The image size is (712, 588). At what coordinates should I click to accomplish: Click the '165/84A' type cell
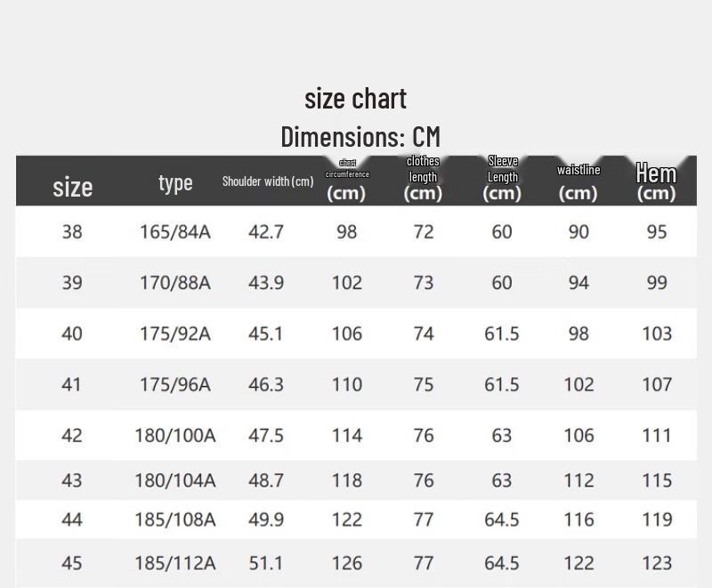[x=175, y=232]
